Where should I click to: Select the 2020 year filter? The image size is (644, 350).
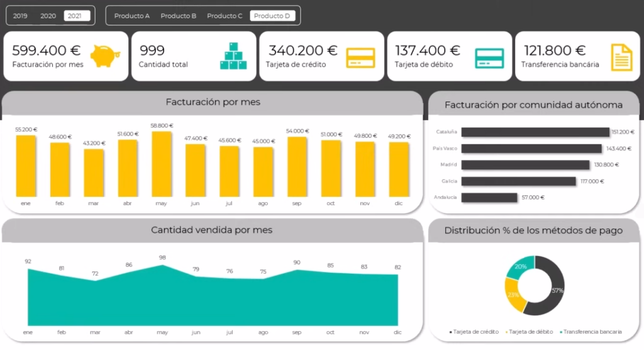[48, 16]
